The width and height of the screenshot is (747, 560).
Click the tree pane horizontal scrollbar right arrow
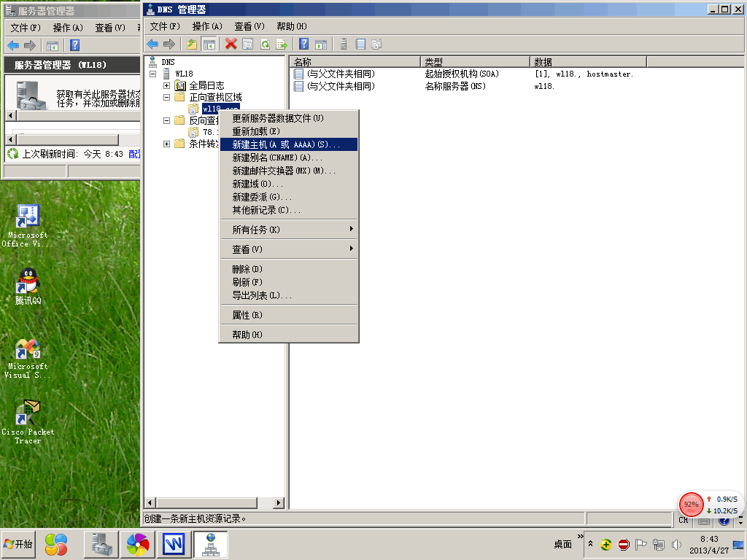tap(281, 502)
